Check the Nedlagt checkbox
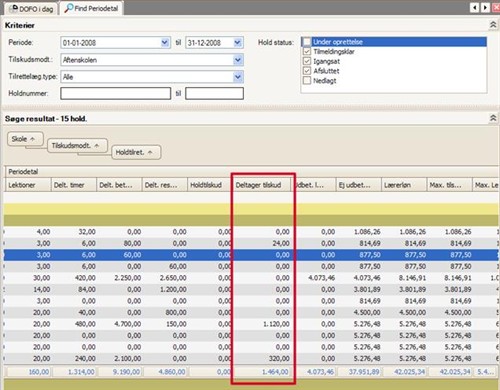The image size is (500, 390). pos(307,81)
